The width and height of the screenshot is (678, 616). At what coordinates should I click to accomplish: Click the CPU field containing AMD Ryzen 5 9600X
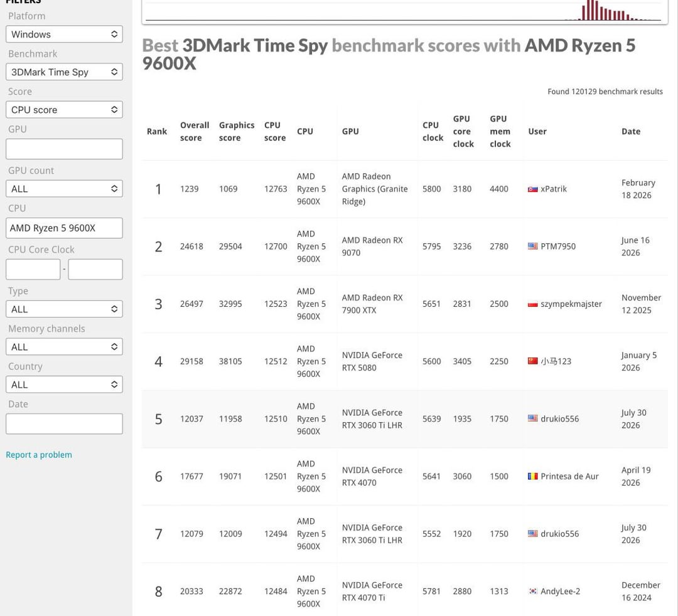point(64,228)
